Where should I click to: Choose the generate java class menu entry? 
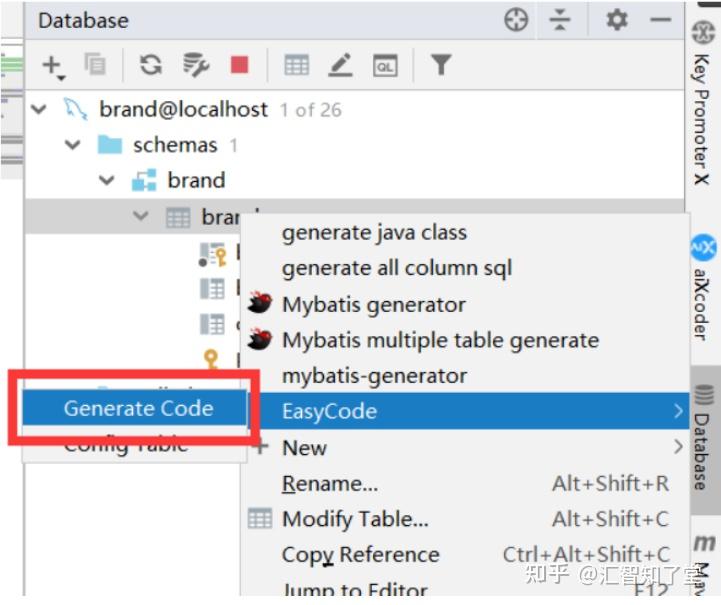tap(374, 232)
